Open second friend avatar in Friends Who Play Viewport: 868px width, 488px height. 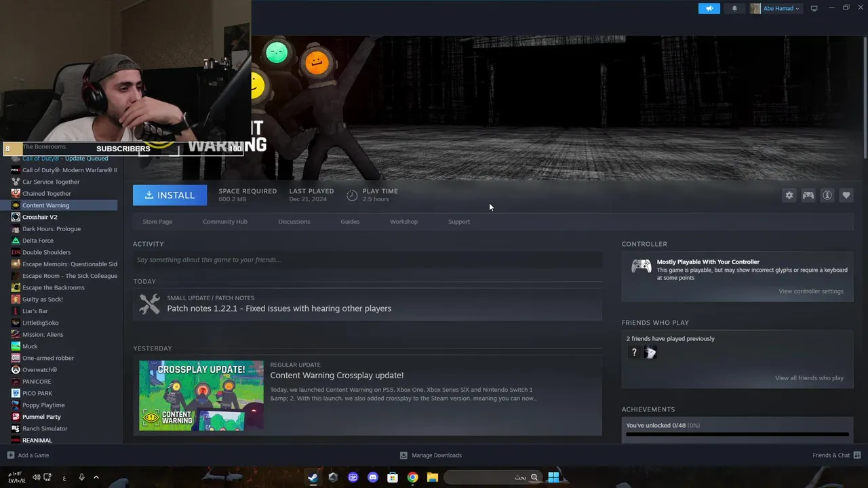[650, 352]
